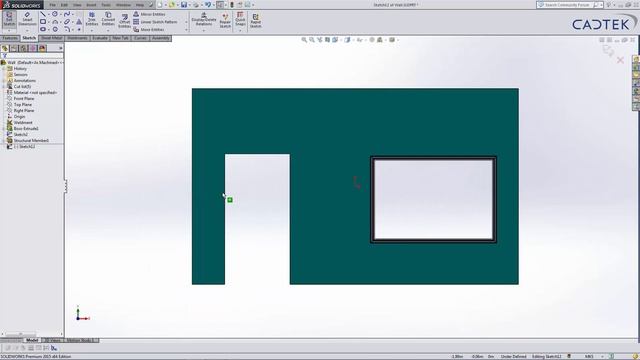Open Display/Delete Relations tool
Screen dimensions: 640x360
tap(204, 19)
